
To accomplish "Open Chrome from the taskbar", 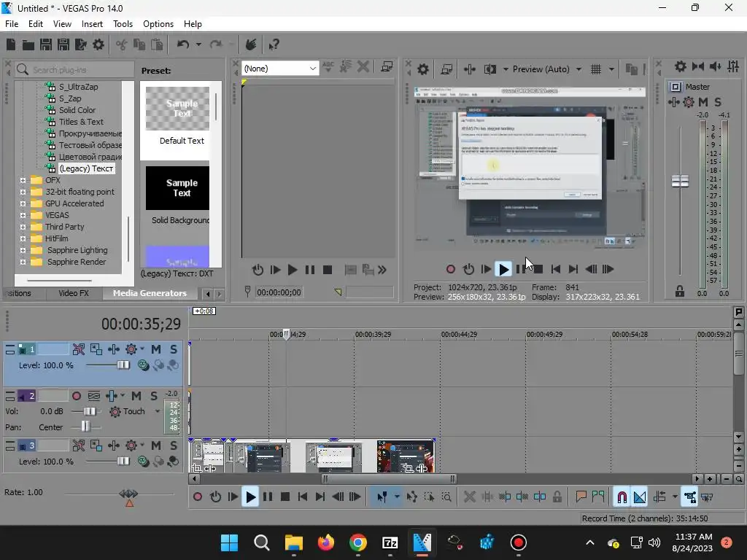I will (358, 542).
